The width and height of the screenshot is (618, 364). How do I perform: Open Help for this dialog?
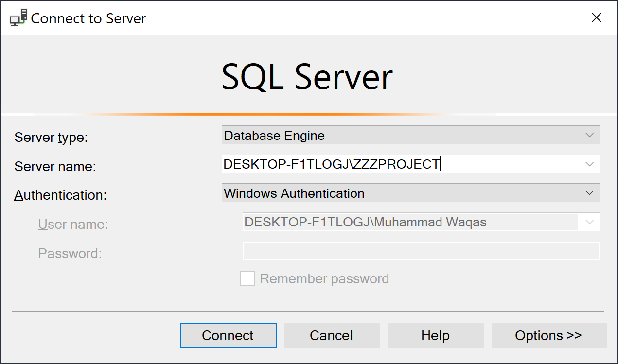[436, 335]
